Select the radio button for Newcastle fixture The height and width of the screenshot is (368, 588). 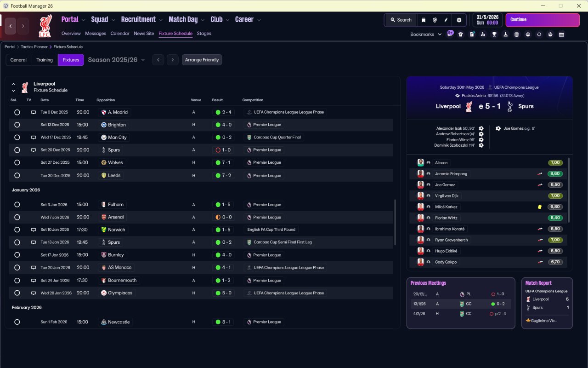[x=17, y=322]
